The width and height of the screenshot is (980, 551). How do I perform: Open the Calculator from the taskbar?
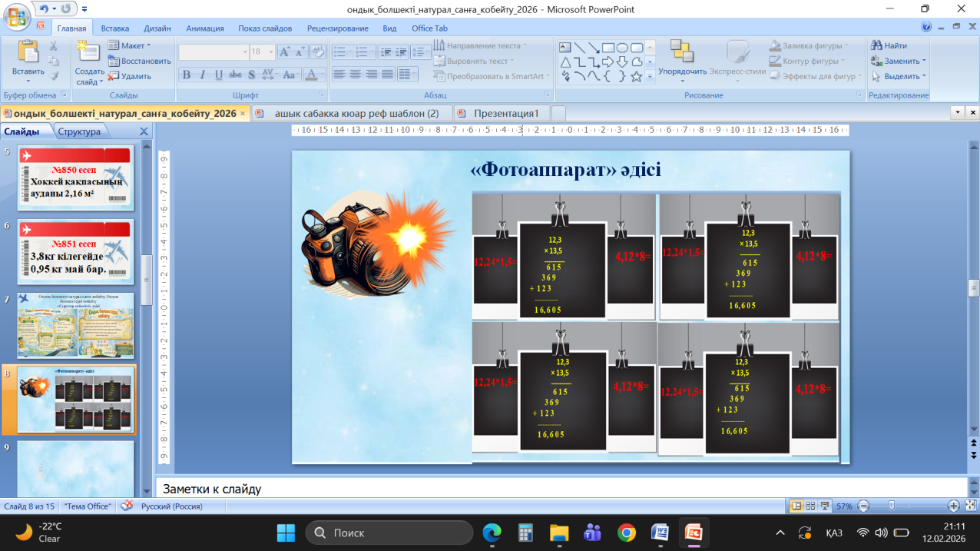tap(525, 533)
